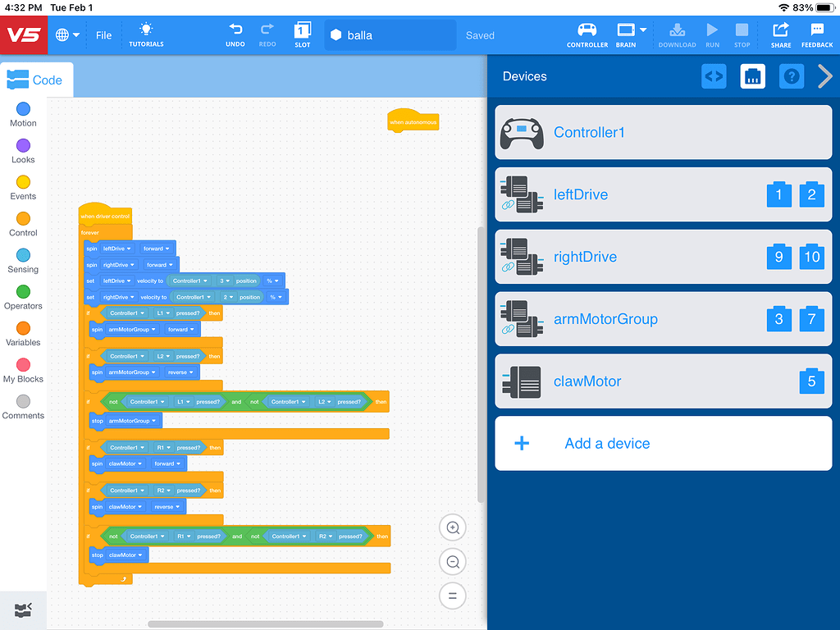Screen dimensions: 840x630
Task: Click the Undo icon
Action: [235, 34]
